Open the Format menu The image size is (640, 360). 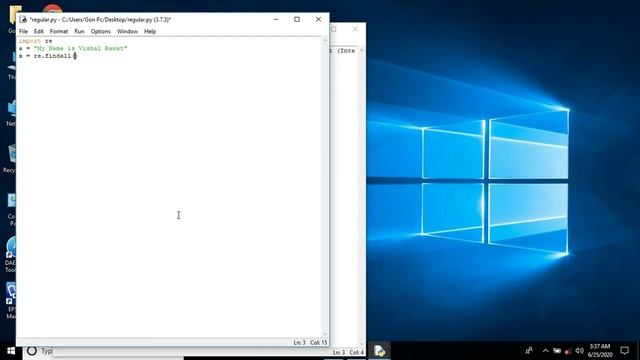(59, 31)
